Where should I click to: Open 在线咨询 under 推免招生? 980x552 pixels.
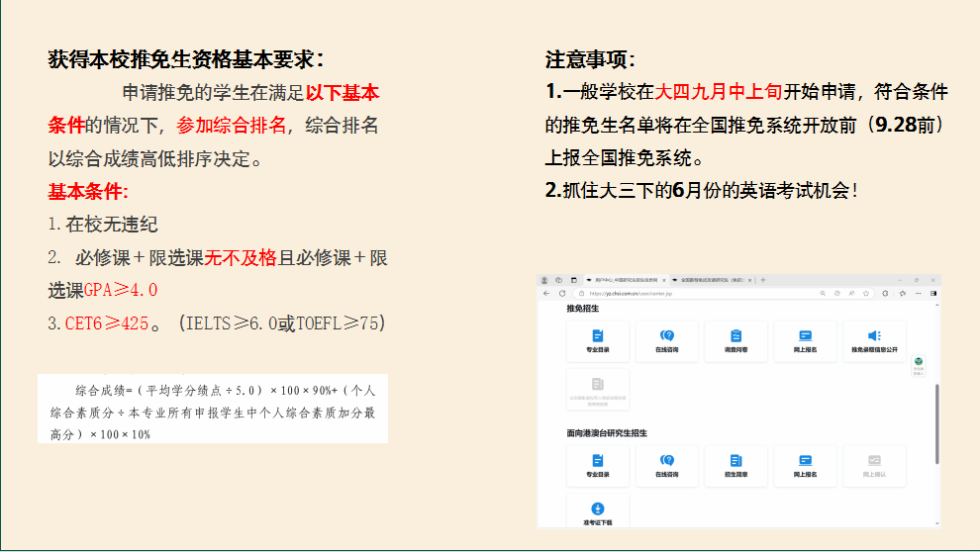click(666, 337)
